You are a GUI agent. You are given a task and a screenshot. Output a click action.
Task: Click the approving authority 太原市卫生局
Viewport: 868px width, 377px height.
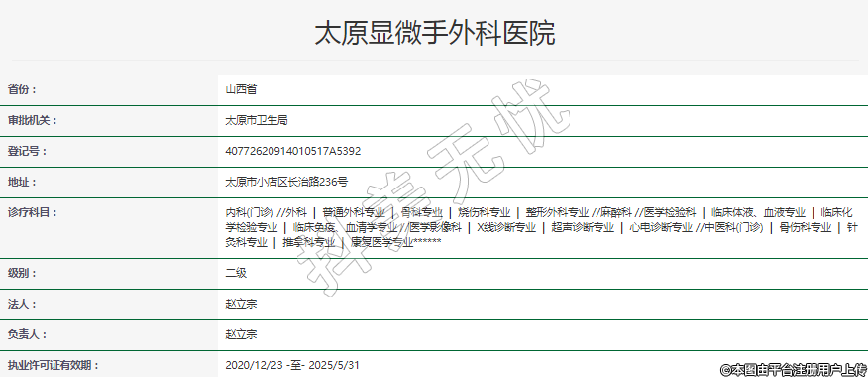coord(257,120)
